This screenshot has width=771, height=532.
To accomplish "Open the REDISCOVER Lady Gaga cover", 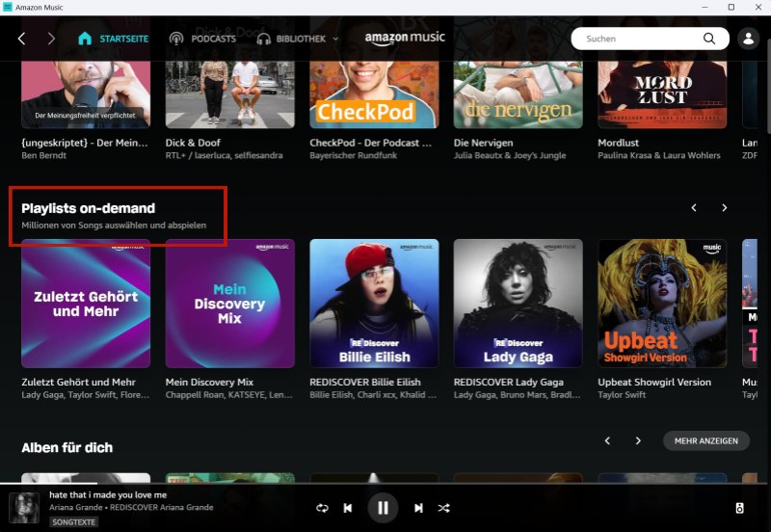I will click(x=518, y=304).
